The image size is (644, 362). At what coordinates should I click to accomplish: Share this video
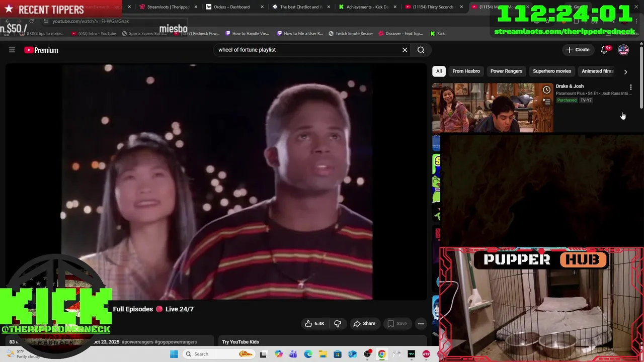pyautogui.click(x=364, y=323)
